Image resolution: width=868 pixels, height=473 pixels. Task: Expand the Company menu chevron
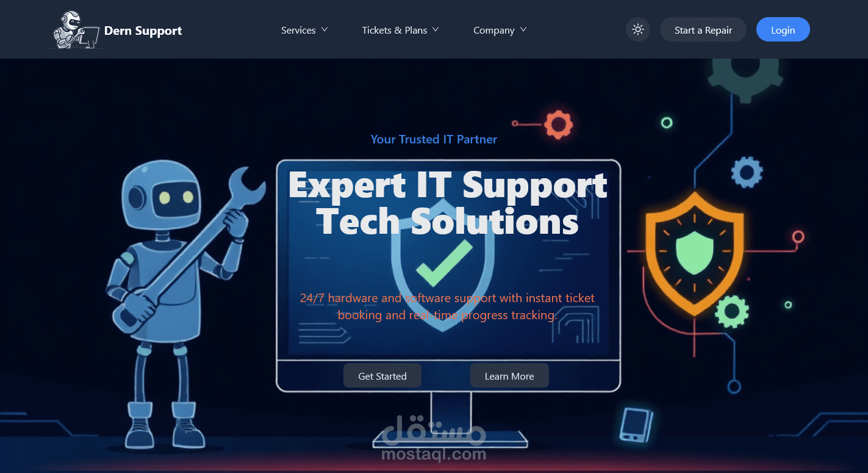pyautogui.click(x=523, y=29)
